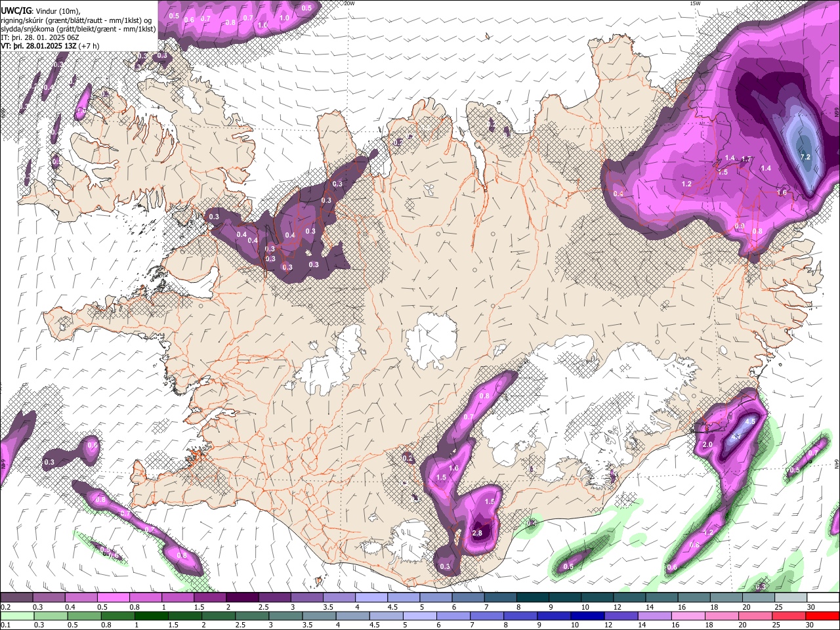Click the 1.7 precipitation value on the map
The width and height of the screenshot is (840, 630).
(x=746, y=159)
